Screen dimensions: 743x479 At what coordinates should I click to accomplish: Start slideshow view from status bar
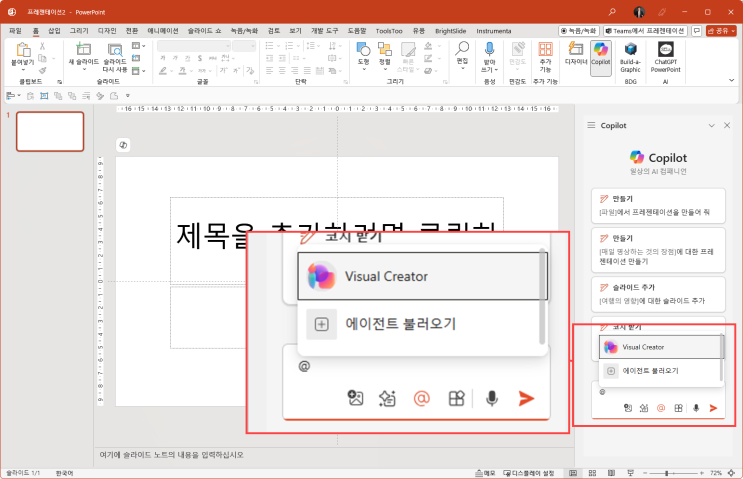click(630, 473)
